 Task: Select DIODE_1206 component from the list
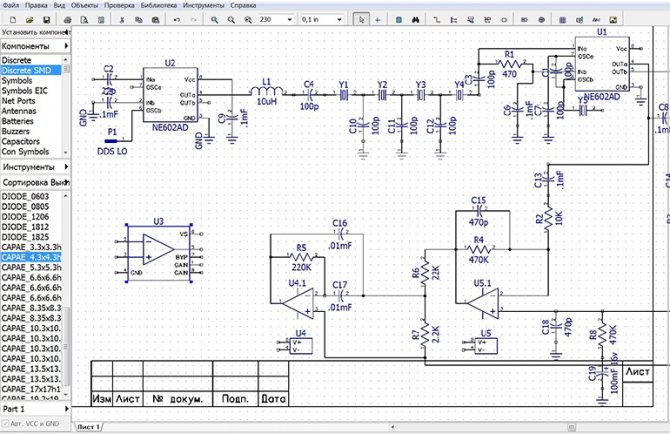point(25,217)
